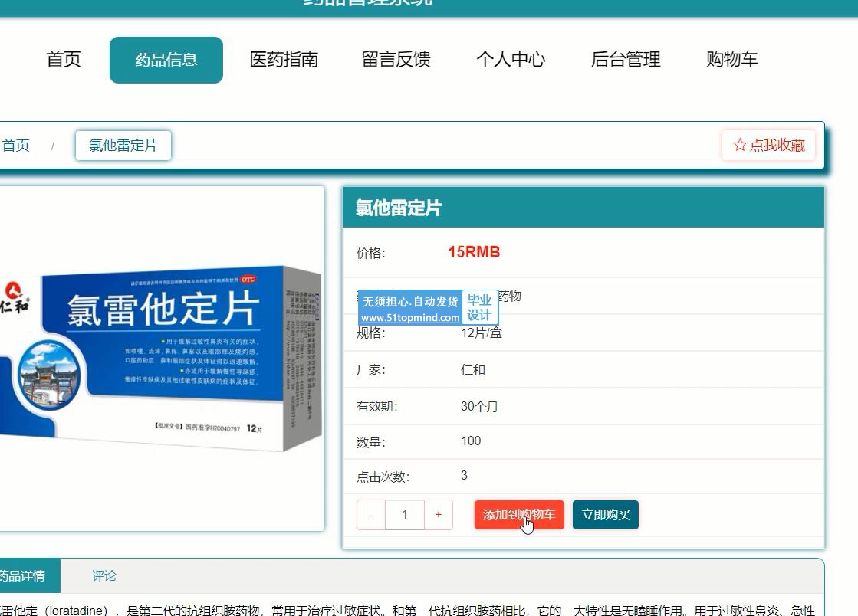Click the 数量 label
The height and width of the screenshot is (616, 858).
(x=370, y=443)
